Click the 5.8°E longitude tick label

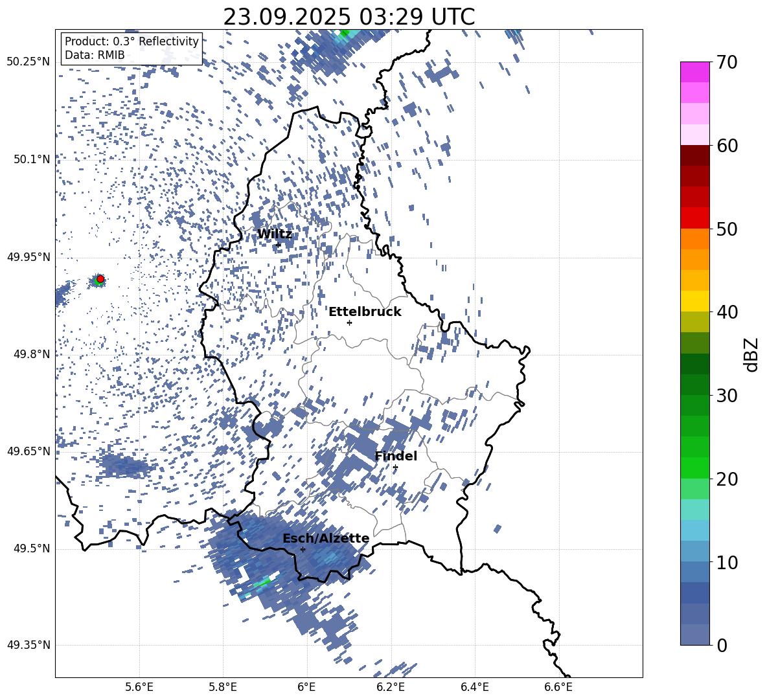coord(223,687)
